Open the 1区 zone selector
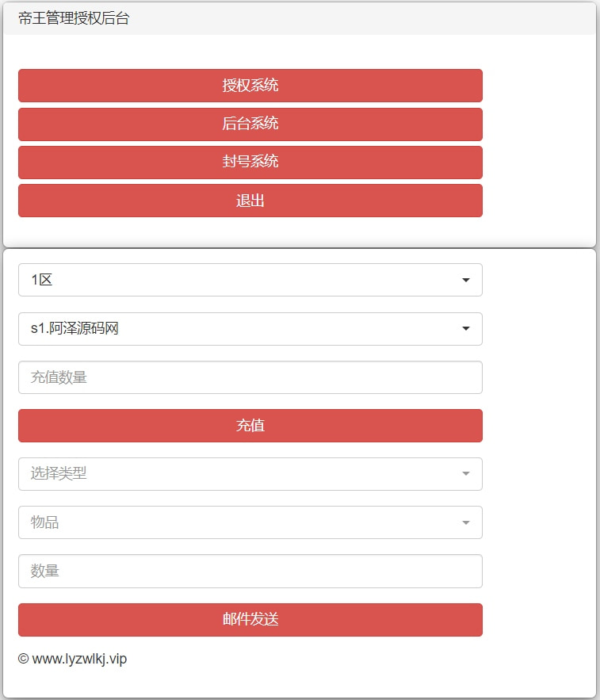This screenshot has height=700, width=600. pos(250,280)
